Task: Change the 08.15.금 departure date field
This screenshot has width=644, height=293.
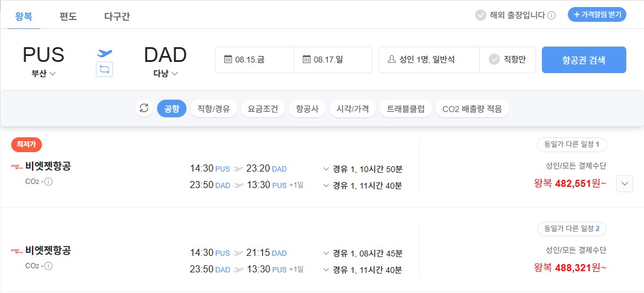Action: (254, 60)
